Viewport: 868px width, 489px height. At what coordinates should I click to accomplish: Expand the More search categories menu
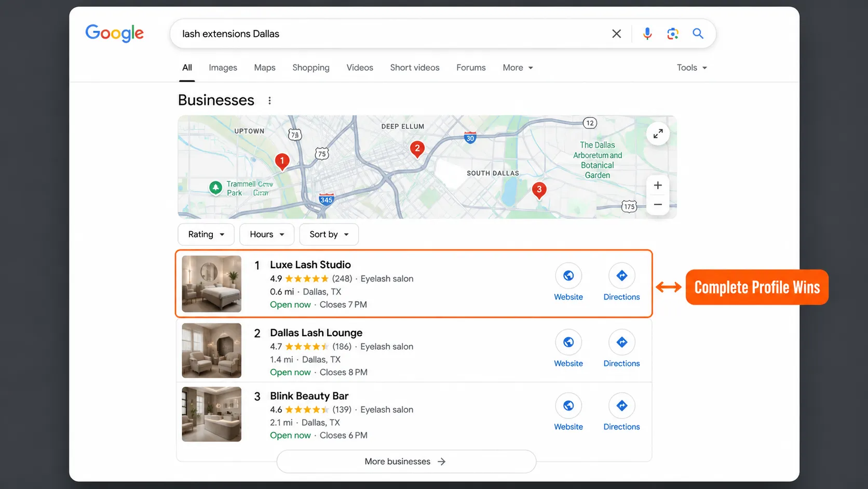518,68
